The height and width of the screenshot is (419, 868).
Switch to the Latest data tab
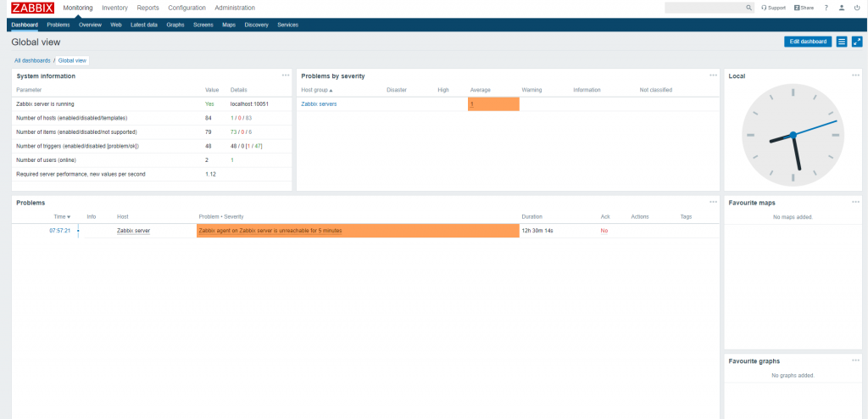point(144,25)
